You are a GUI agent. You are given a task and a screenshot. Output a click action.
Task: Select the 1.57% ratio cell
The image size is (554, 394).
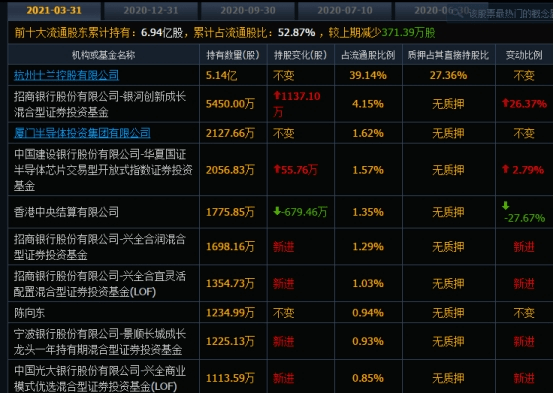coord(368,170)
